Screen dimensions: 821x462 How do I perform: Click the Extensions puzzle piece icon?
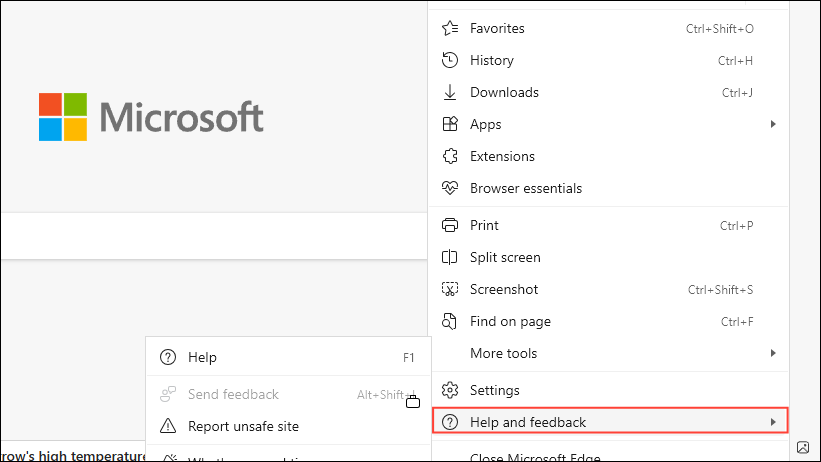click(x=450, y=157)
